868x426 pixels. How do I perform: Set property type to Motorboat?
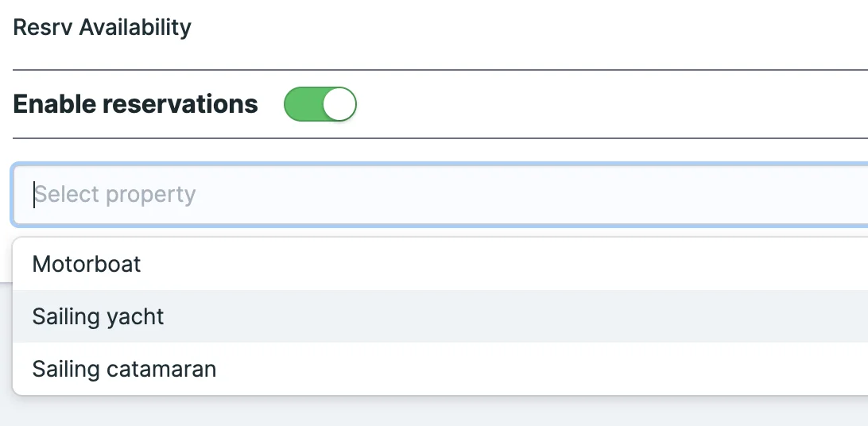click(x=87, y=264)
